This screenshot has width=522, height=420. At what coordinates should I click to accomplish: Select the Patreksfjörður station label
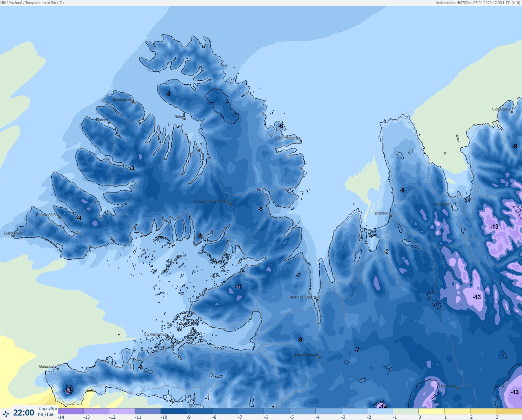click(x=47, y=215)
